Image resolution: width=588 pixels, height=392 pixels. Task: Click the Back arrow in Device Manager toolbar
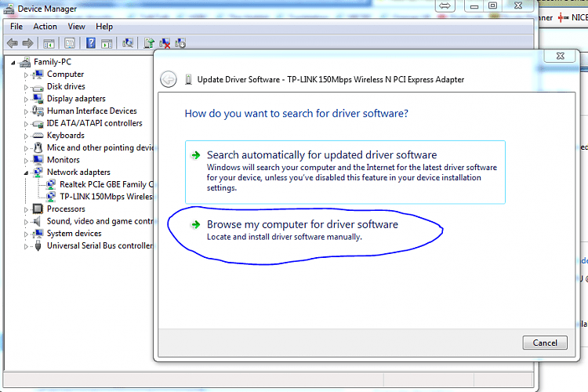click(x=13, y=43)
